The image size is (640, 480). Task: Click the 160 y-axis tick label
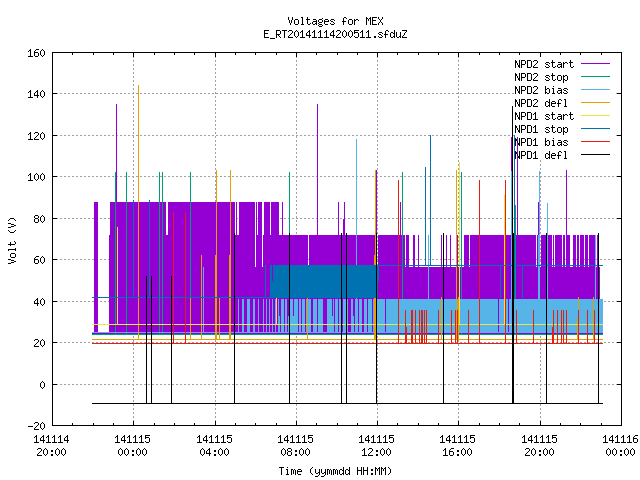tap(36, 53)
